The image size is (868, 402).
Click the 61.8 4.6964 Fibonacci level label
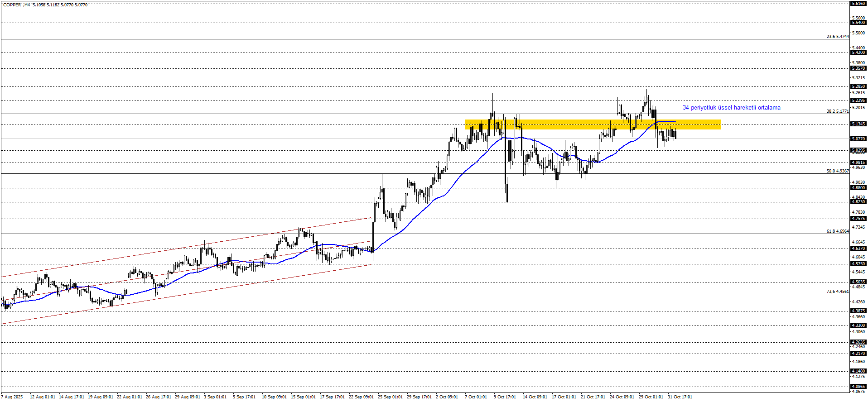(x=837, y=231)
